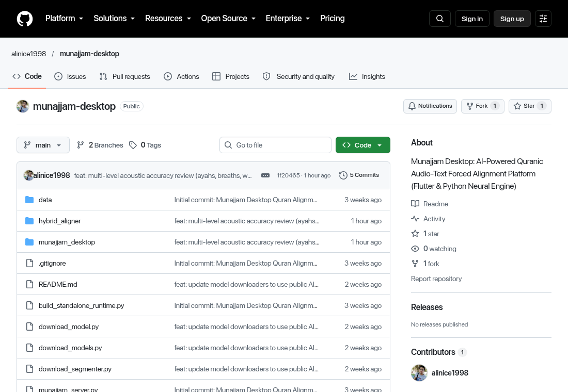Image resolution: width=568 pixels, height=392 pixels.
Task: Open download_segmenter.py file name
Action: (x=75, y=369)
